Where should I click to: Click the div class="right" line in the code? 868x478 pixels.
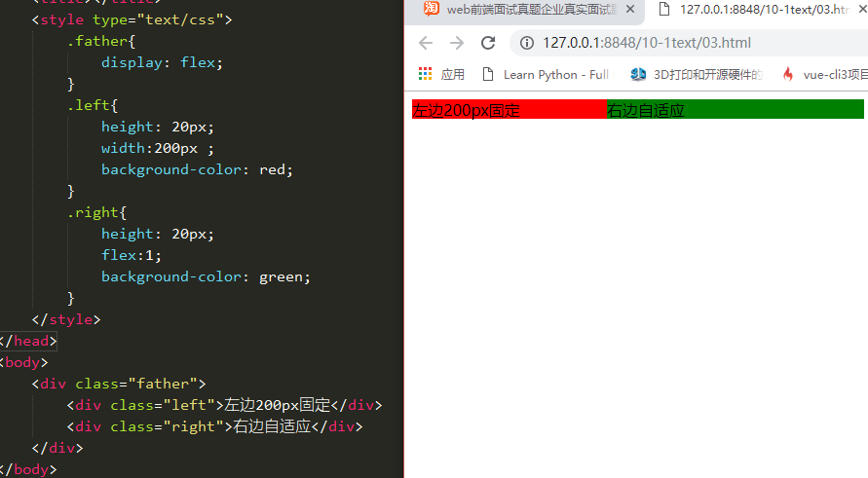pos(214,426)
